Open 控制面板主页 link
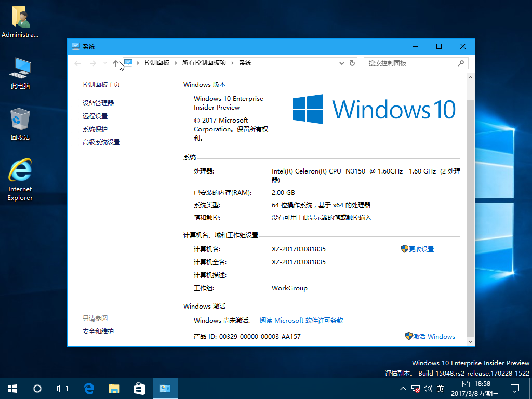The image size is (532, 399). (x=101, y=85)
